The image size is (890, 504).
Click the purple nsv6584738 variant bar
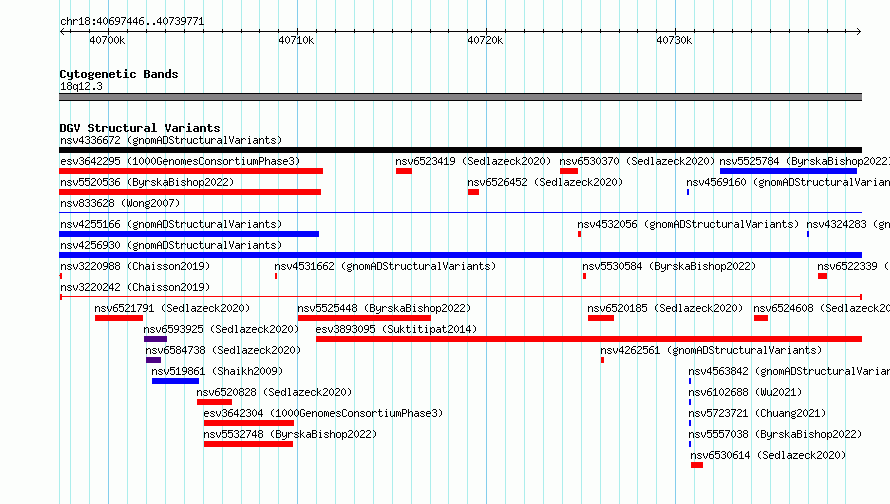(x=153, y=360)
